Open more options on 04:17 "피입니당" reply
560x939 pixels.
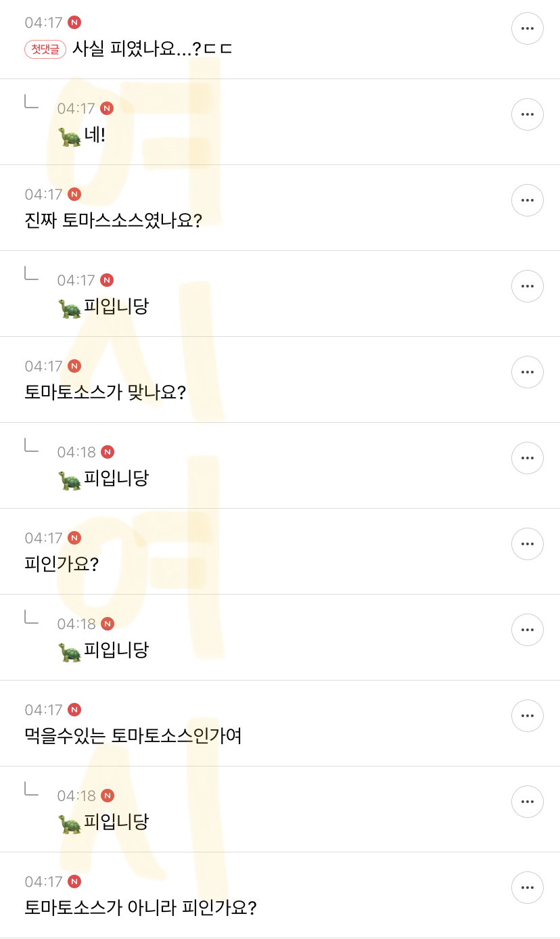click(x=528, y=286)
